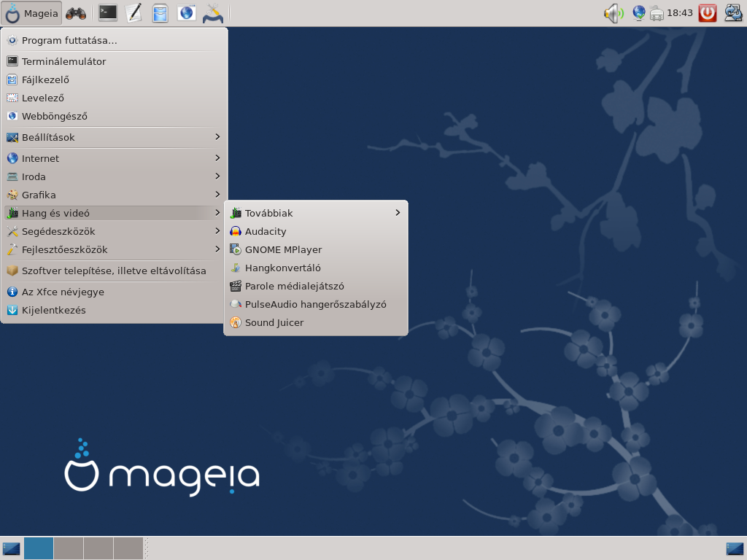The image size is (747, 560).
Task: Click the volume speaker tray icon
Action: pos(614,13)
